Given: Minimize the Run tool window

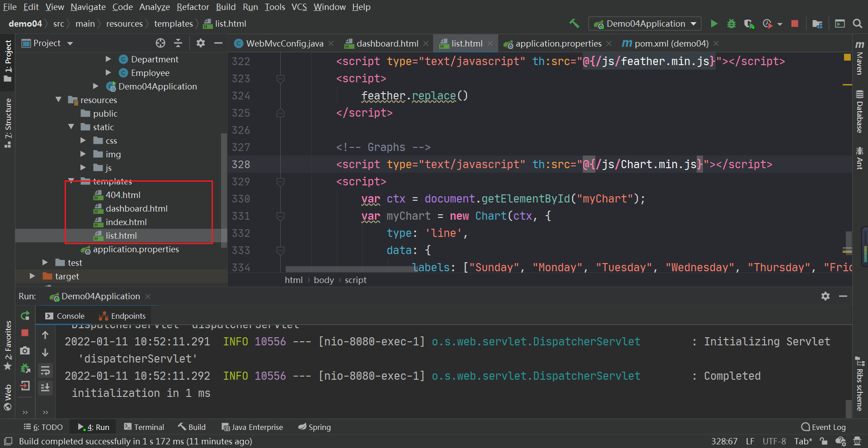Looking at the screenshot, I should pos(843,296).
